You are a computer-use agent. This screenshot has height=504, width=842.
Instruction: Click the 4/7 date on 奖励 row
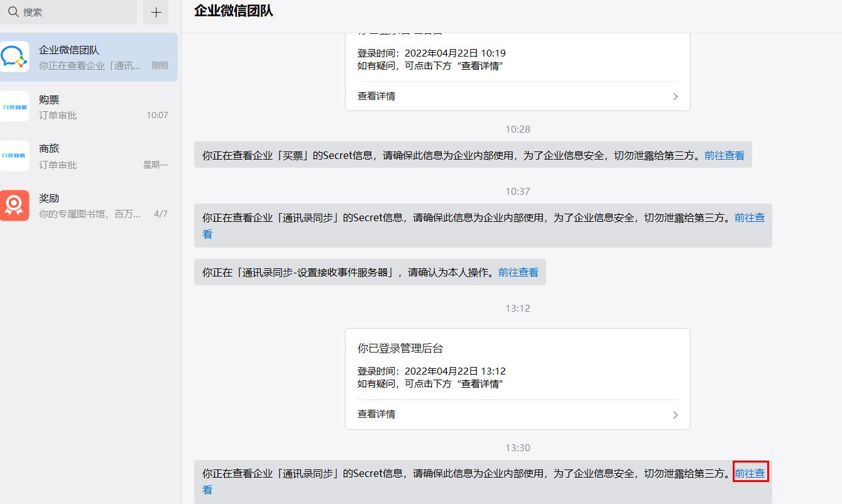(x=161, y=214)
